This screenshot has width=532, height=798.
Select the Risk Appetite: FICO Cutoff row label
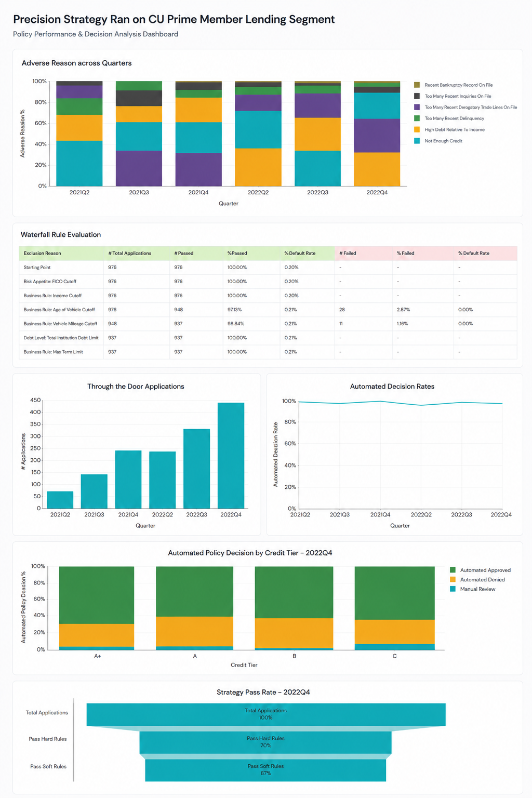click(50, 282)
